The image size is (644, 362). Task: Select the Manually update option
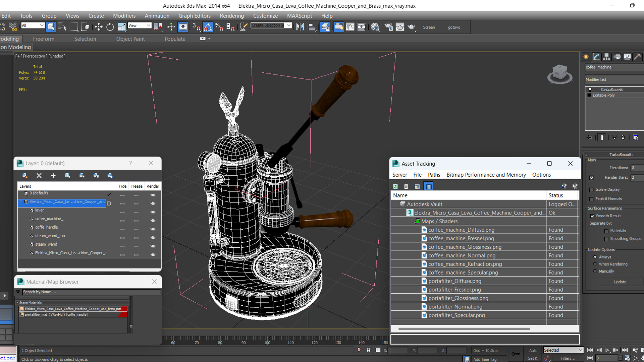coord(595,271)
